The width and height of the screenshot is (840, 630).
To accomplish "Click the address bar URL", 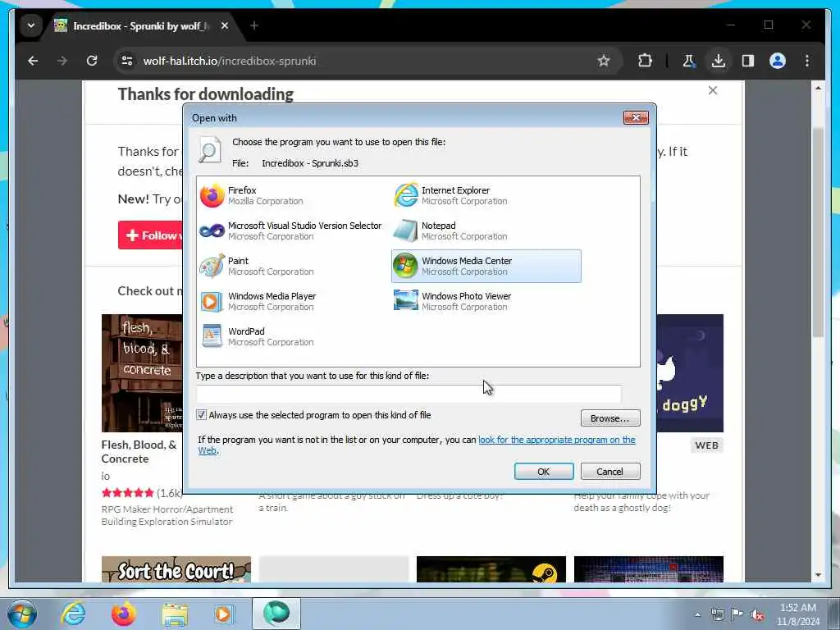I will pos(230,61).
